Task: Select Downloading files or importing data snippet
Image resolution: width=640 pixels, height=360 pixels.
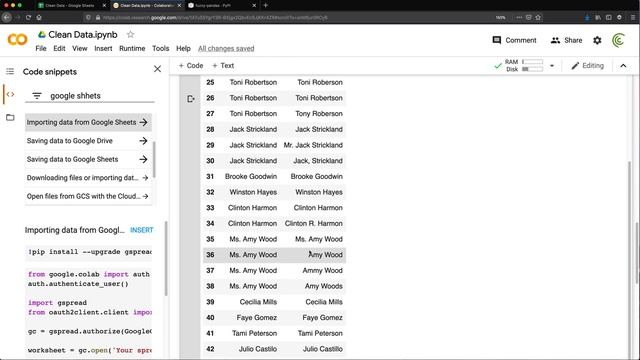Action: [88, 178]
